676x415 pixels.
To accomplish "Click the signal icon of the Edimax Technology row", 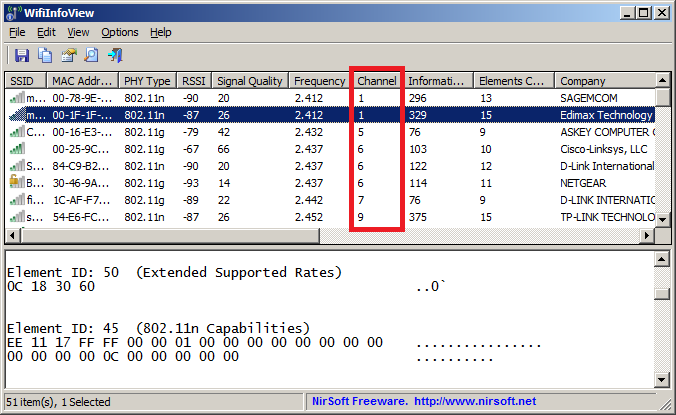I will tap(17, 115).
